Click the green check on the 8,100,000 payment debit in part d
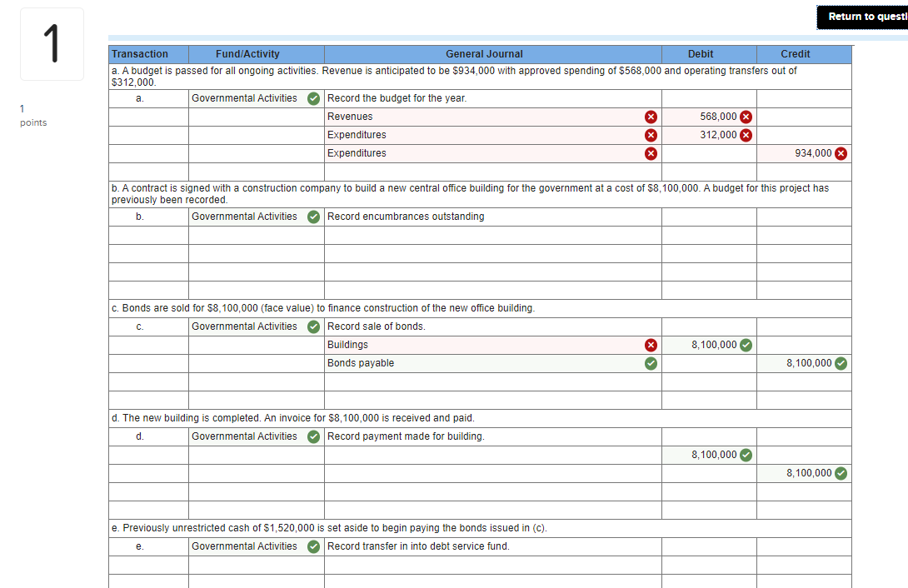 pyautogui.click(x=744, y=454)
